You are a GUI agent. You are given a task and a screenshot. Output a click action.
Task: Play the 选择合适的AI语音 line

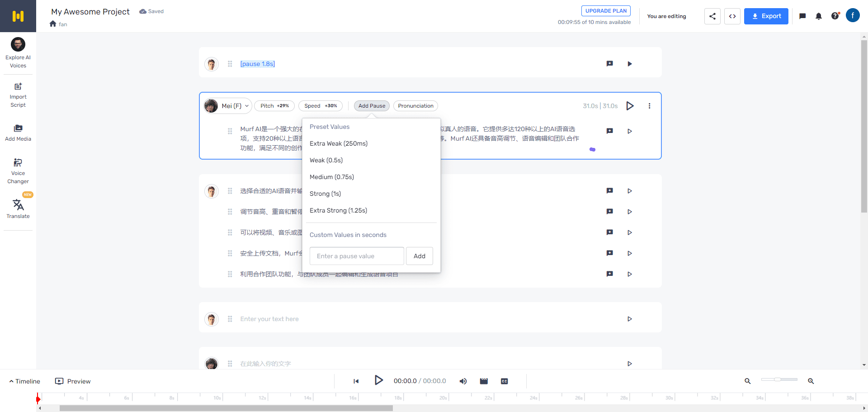pyautogui.click(x=630, y=191)
